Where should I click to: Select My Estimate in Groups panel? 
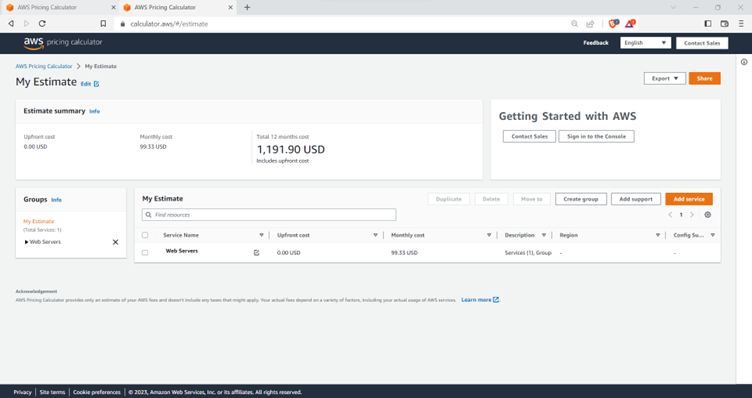point(38,222)
